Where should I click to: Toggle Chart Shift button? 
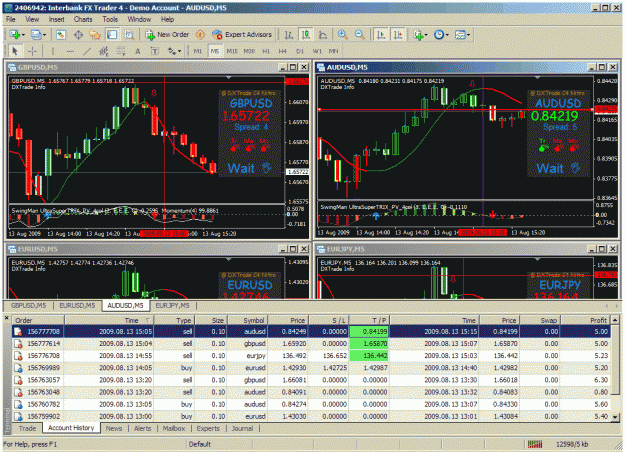pyautogui.click(x=398, y=35)
